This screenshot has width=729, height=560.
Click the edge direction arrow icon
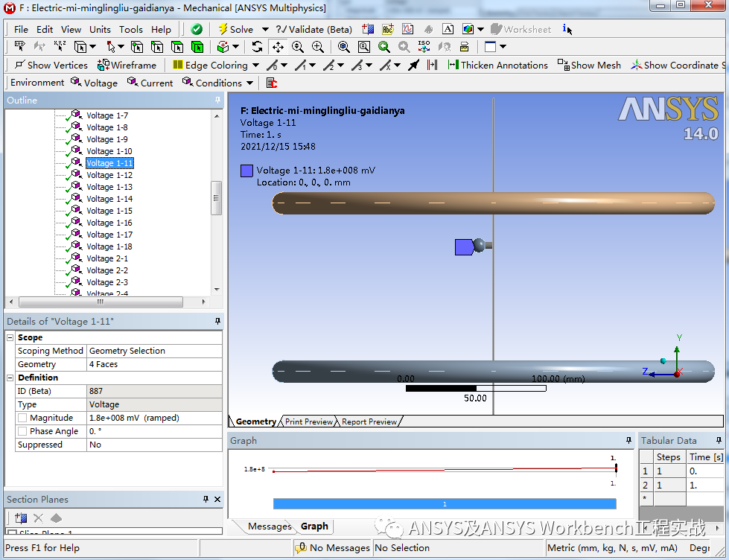[413, 65]
